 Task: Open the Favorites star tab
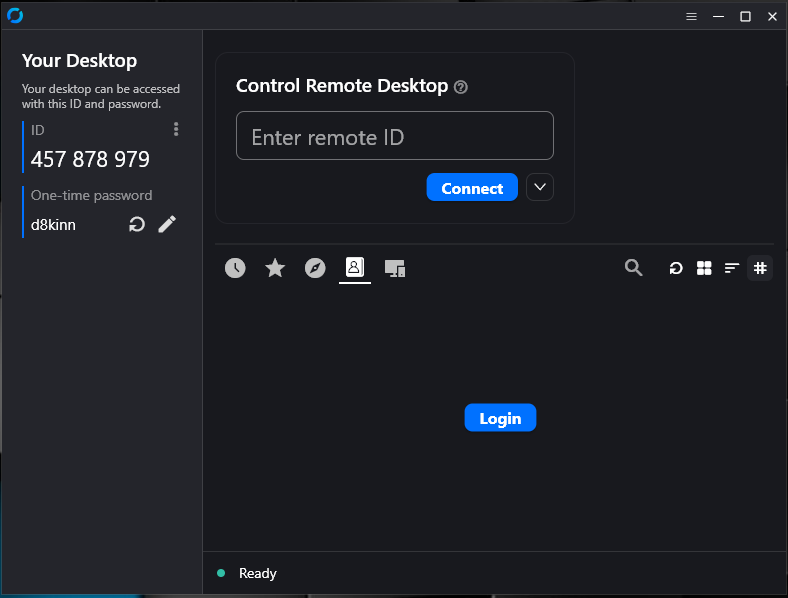click(x=275, y=268)
